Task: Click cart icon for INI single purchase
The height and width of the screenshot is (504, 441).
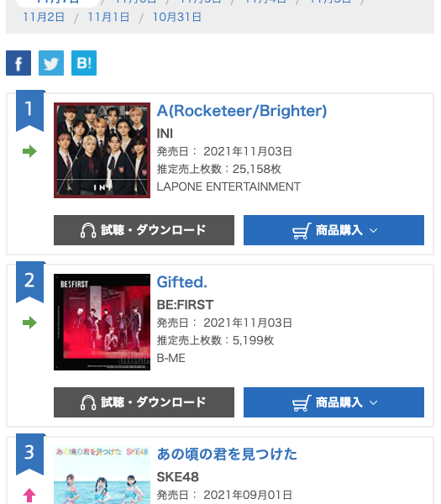Action: coord(302,231)
